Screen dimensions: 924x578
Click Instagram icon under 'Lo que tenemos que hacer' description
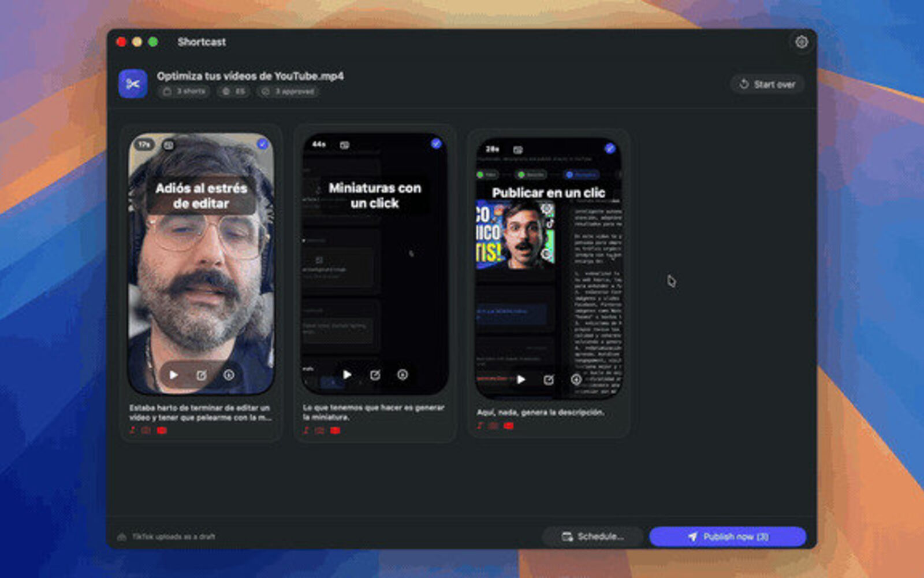pyautogui.click(x=319, y=430)
